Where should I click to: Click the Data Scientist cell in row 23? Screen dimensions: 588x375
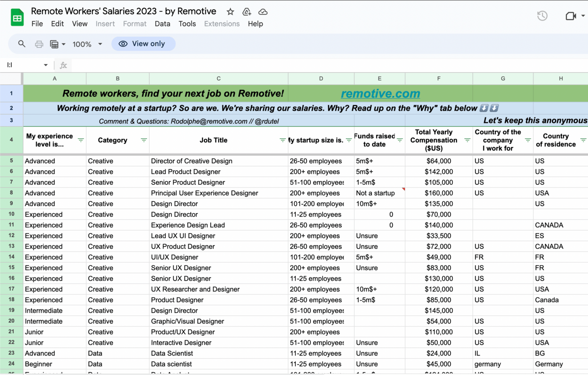pos(218,354)
